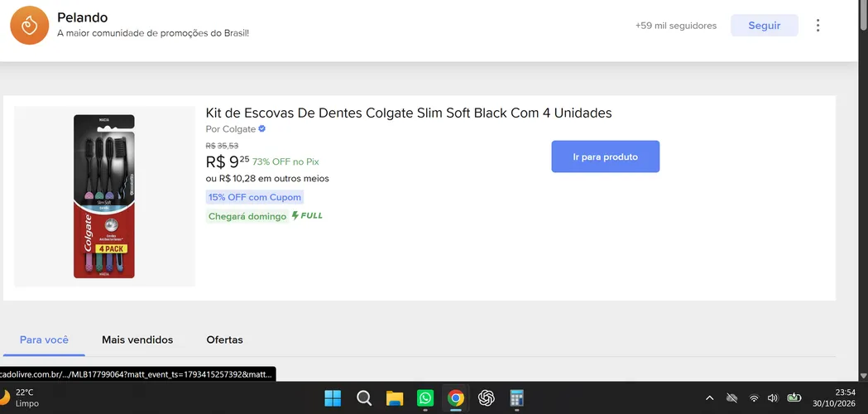Click the Ir para produto button

(605, 156)
